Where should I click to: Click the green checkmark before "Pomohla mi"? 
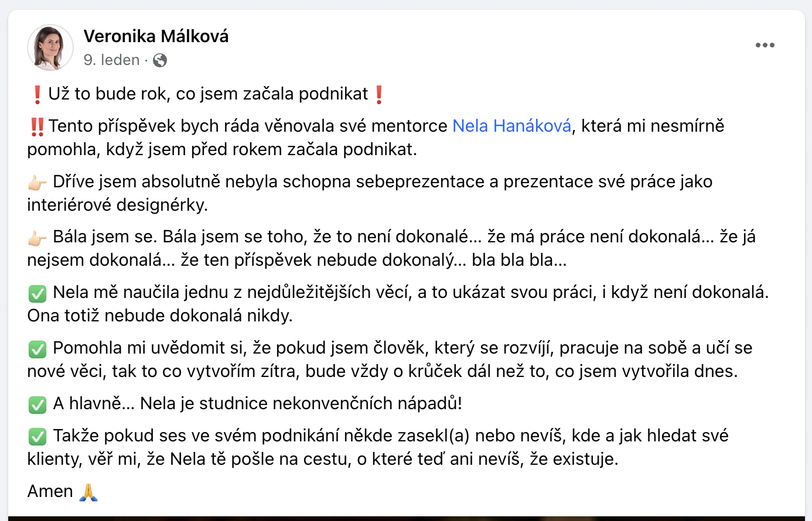click(37, 349)
